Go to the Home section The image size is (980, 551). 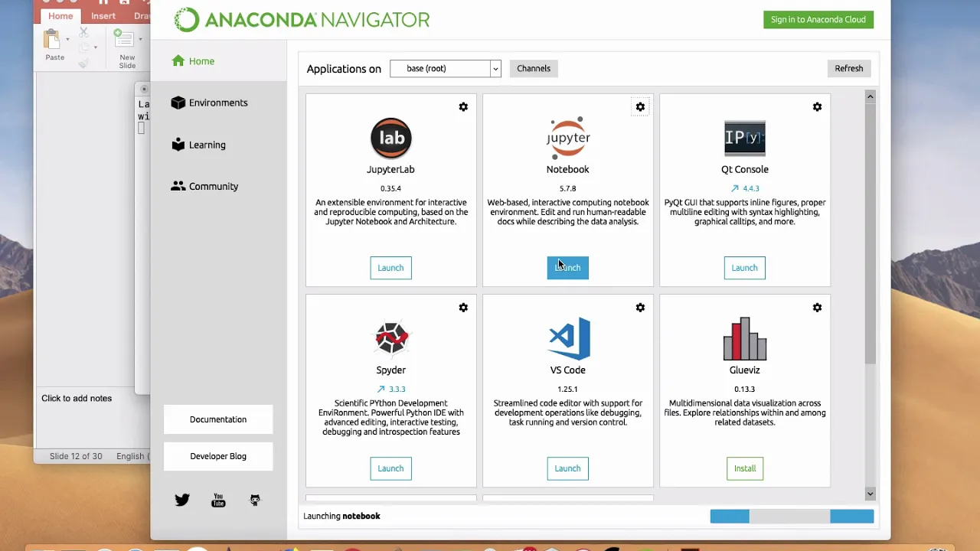[193, 61]
